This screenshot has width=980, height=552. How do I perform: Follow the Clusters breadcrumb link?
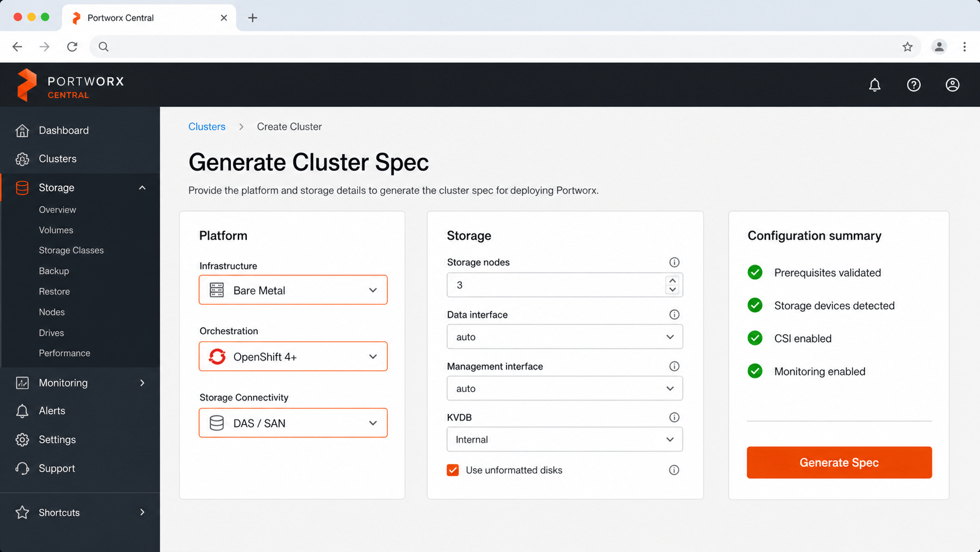click(207, 127)
